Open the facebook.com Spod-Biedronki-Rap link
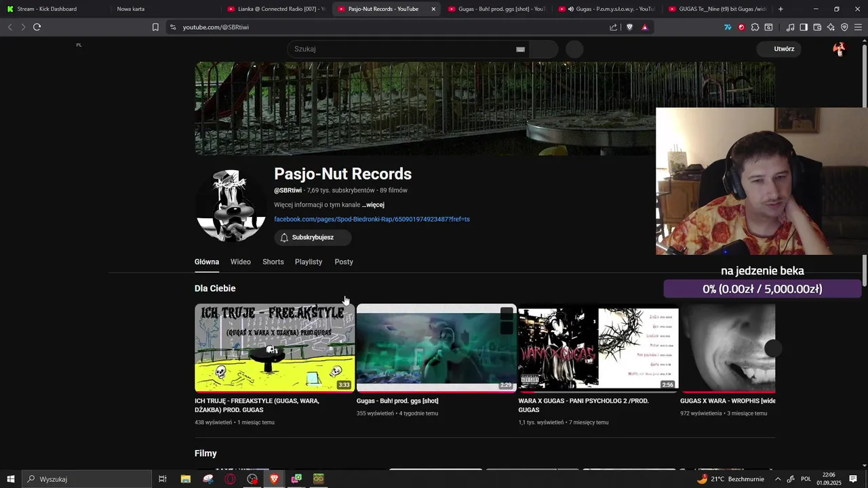This screenshot has height=488, width=868. (x=372, y=219)
